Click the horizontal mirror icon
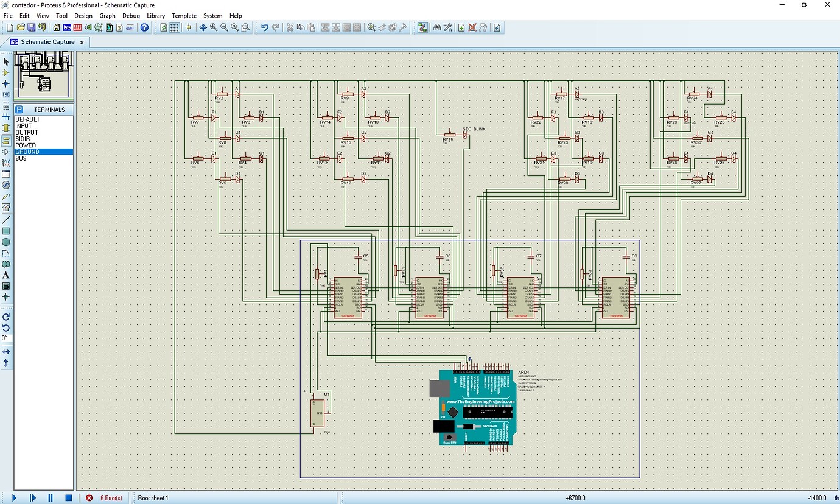Screen dimensions: 840x504 point(6,351)
